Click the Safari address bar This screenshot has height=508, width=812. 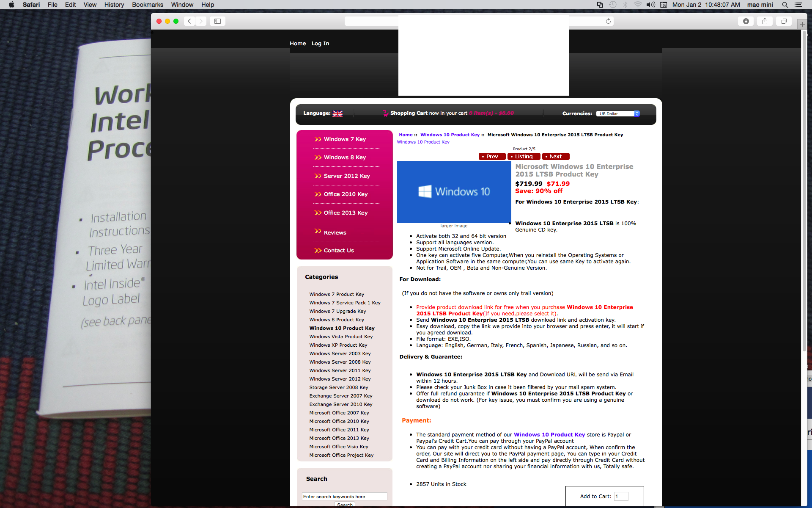coord(479,21)
